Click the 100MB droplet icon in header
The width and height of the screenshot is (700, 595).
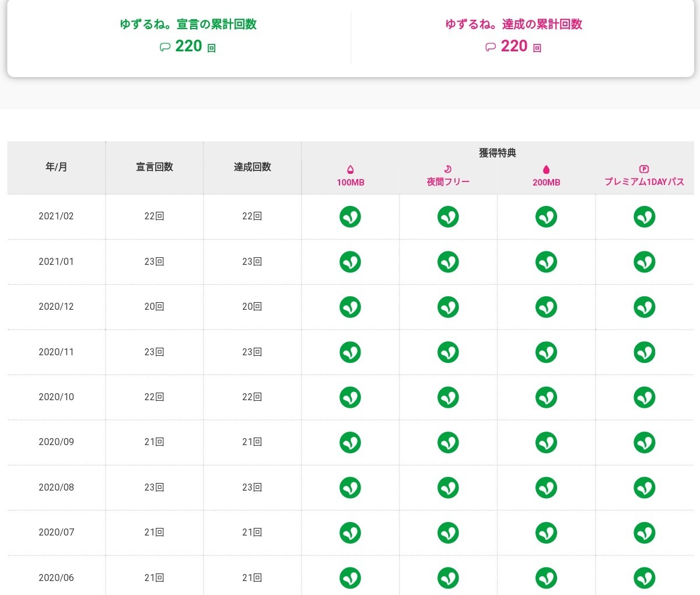[350, 169]
